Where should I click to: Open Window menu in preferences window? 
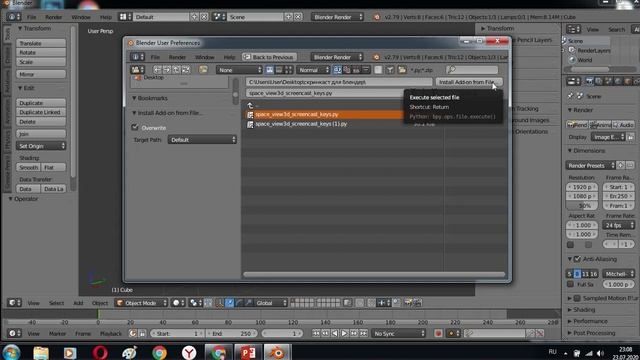204,58
